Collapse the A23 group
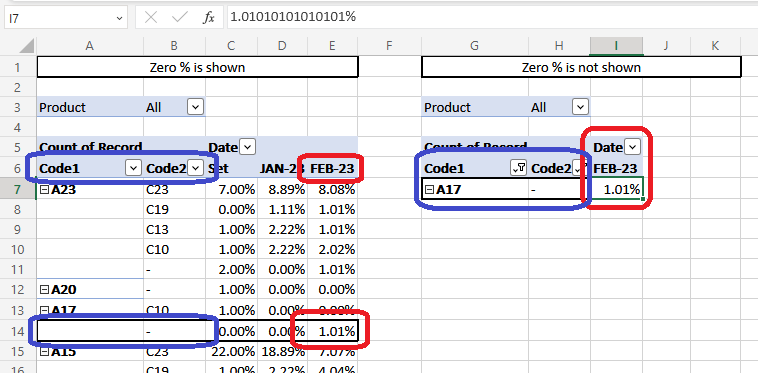The width and height of the screenshot is (758, 373). 44,190
